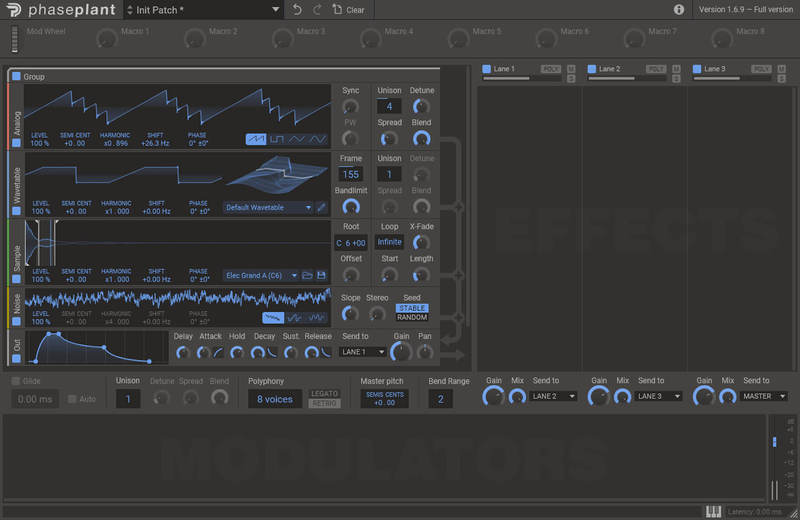Open the Out Send to LANE 1 dropdown

[x=363, y=352]
